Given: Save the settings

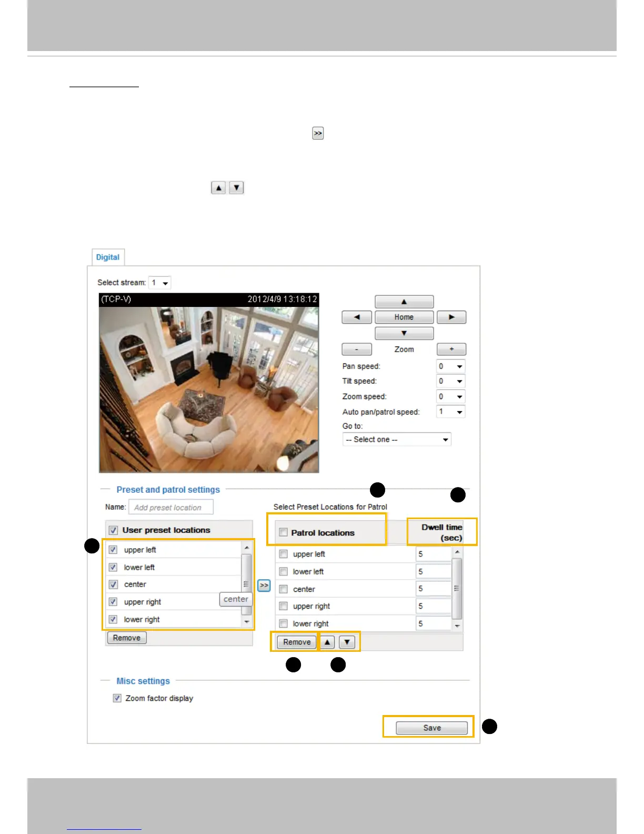Looking at the screenshot, I should 432,728.
